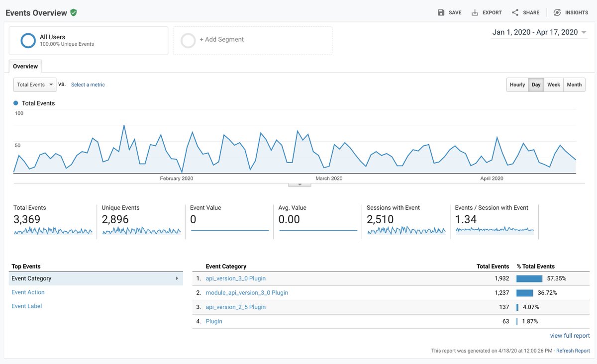Switch chart to Day view
The width and height of the screenshot is (597, 364).
(536, 85)
